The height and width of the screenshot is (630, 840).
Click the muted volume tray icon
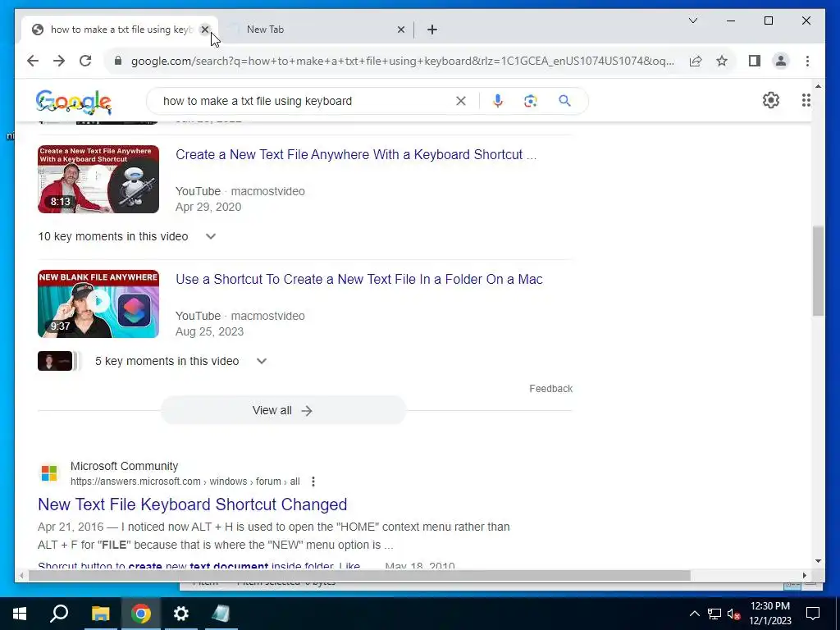(x=733, y=614)
